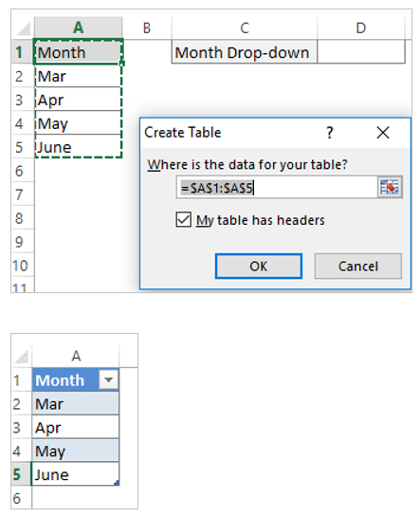
Task: Select row 10 header in upper sheet
Action: click(23, 265)
